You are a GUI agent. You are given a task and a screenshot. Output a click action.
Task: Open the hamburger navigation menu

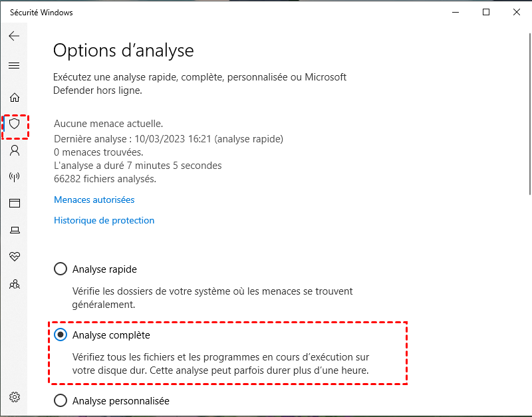point(14,66)
